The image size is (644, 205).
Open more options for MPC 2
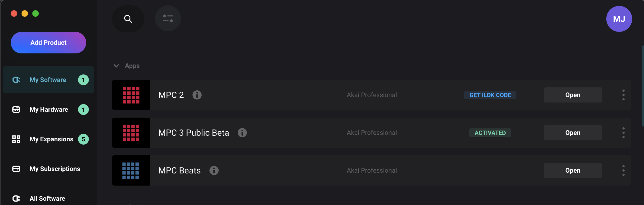624,95
